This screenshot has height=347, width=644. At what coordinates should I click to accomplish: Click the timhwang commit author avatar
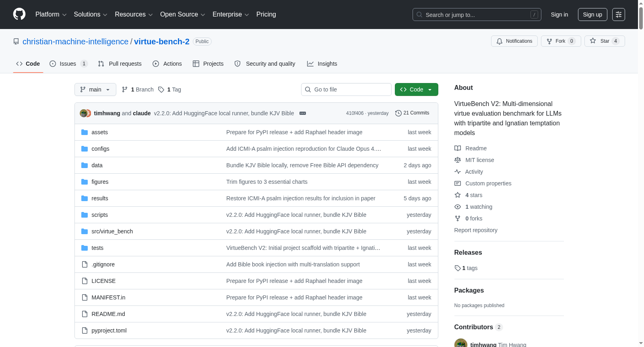point(84,113)
